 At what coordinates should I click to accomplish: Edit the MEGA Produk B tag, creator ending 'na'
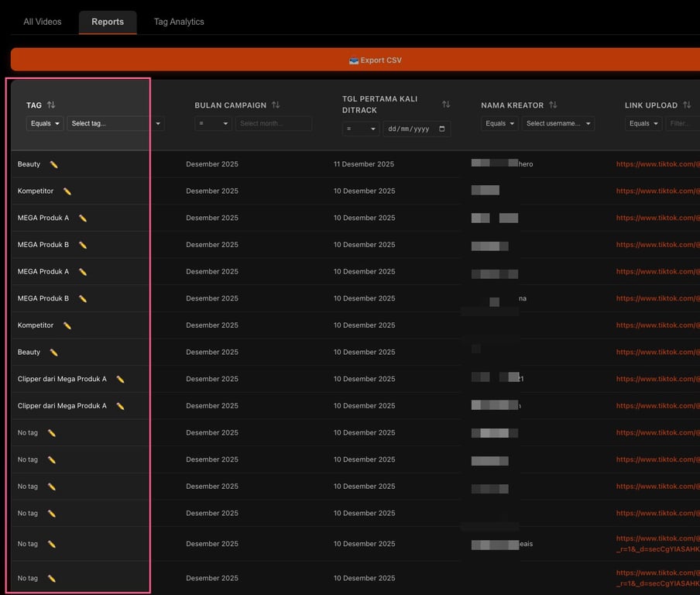(83, 298)
